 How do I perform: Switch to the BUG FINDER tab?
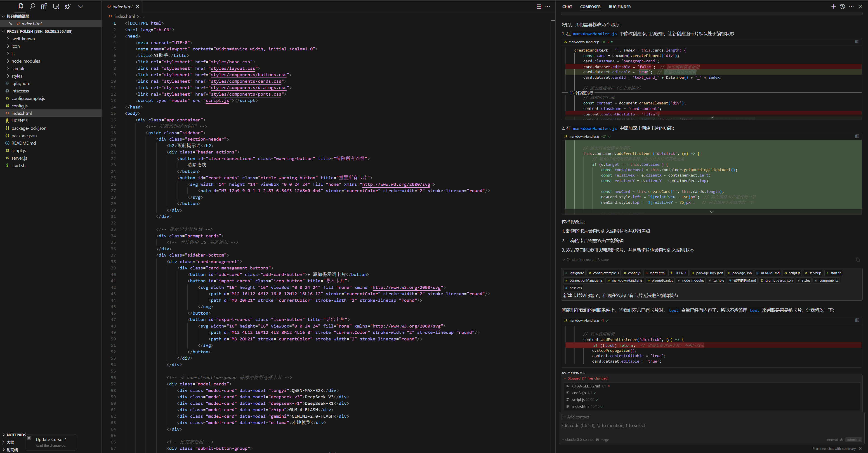click(619, 7)
